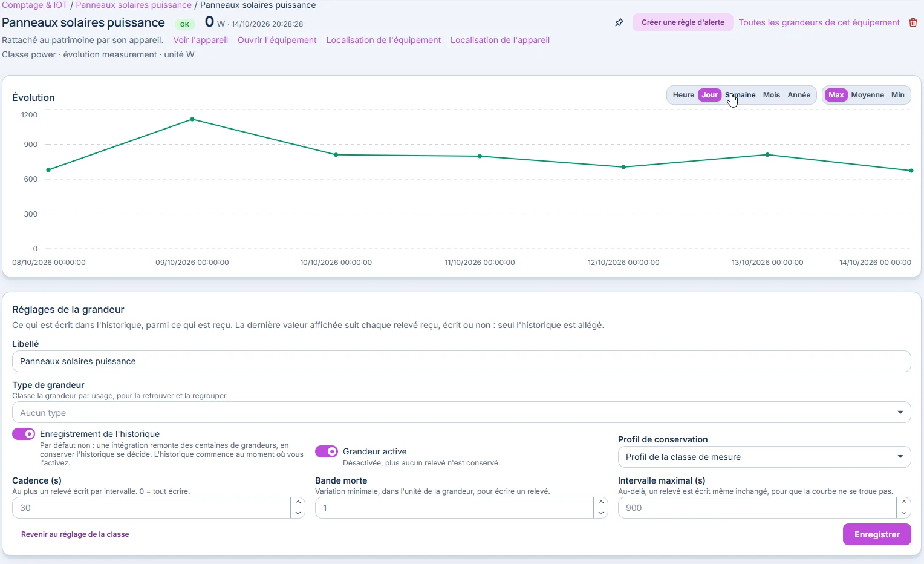Screen dimensions: 924x564
Task: Switch chart to Année view
Action: pyautogui.click(x=799, y=95)
